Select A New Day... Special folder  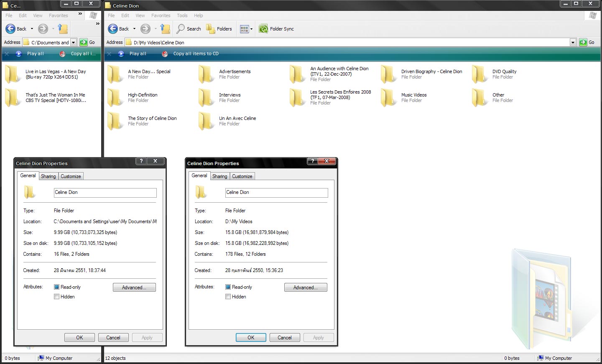click(x=139, y=74)
